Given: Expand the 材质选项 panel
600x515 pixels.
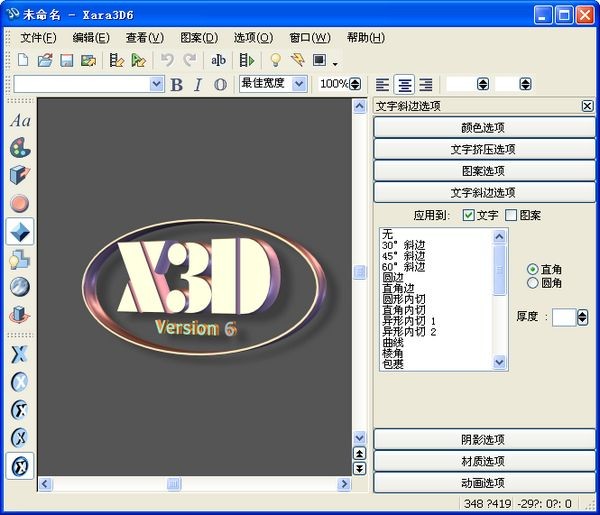Looking at the screenshot, I should click(x=484, y=461).
